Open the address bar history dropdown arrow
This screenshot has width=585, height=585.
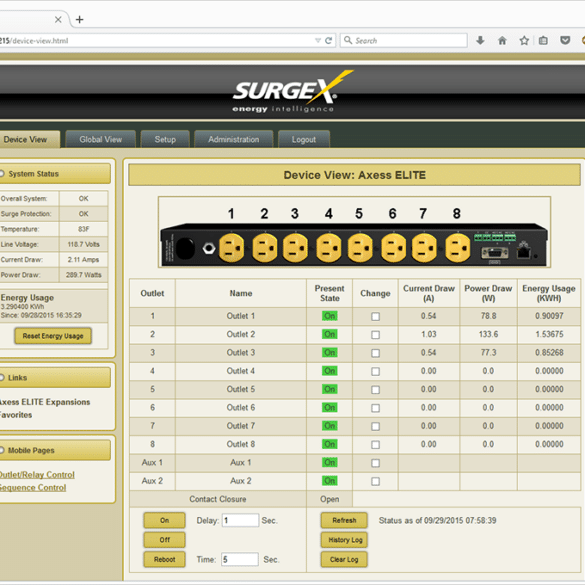(x=318, y=40)
